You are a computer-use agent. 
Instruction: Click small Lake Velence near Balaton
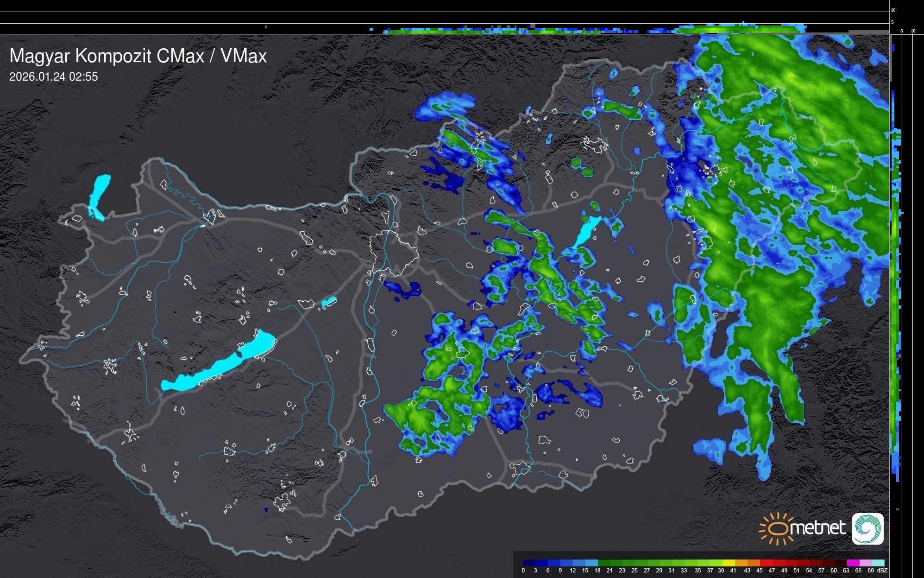(x=328, y=302)
